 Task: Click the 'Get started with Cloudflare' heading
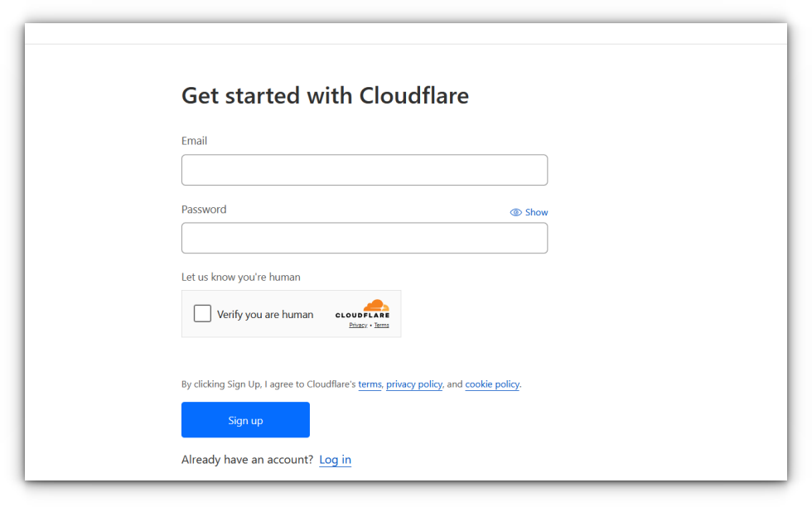tap(325, 96)
